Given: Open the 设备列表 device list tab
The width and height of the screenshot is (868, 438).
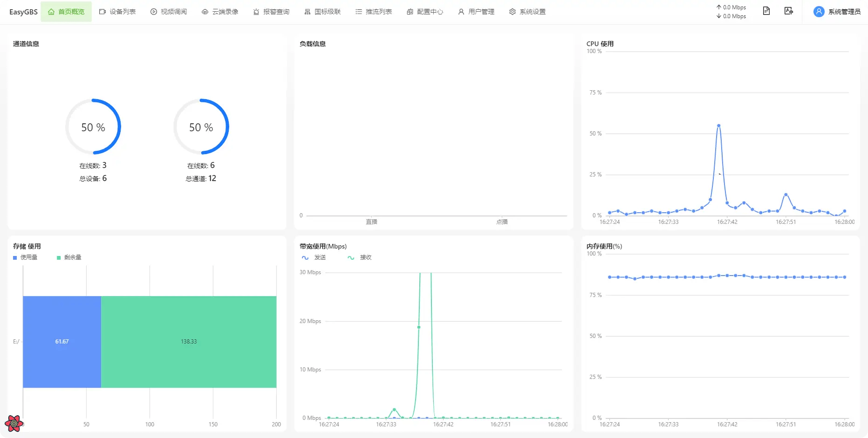Looking at the screenshot, I should (117, 12).
